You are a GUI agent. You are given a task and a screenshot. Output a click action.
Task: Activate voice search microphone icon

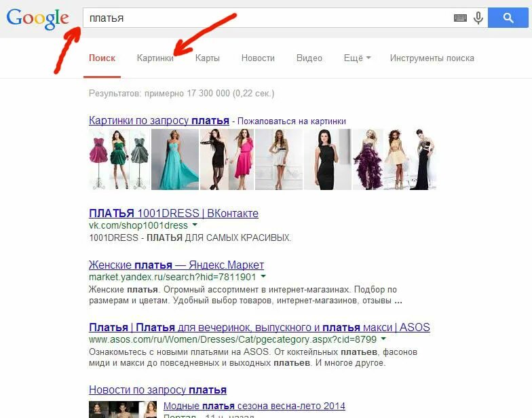pos(478,18)
